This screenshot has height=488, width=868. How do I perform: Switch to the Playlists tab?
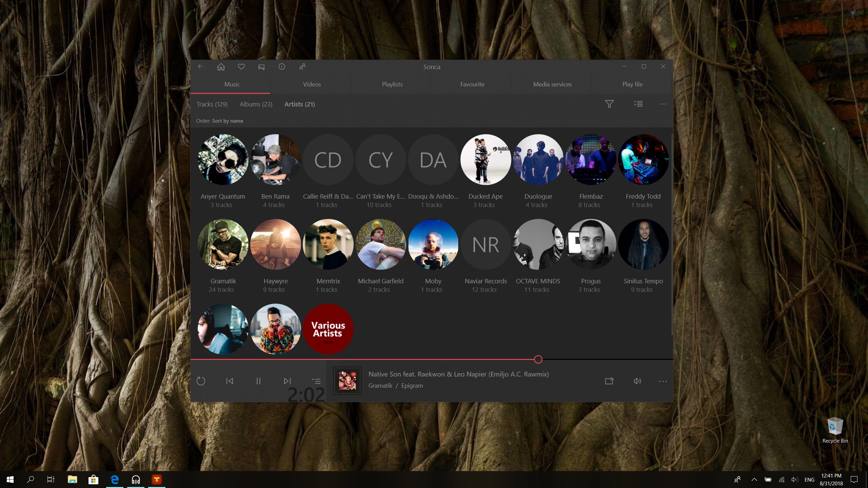[392, 84]
